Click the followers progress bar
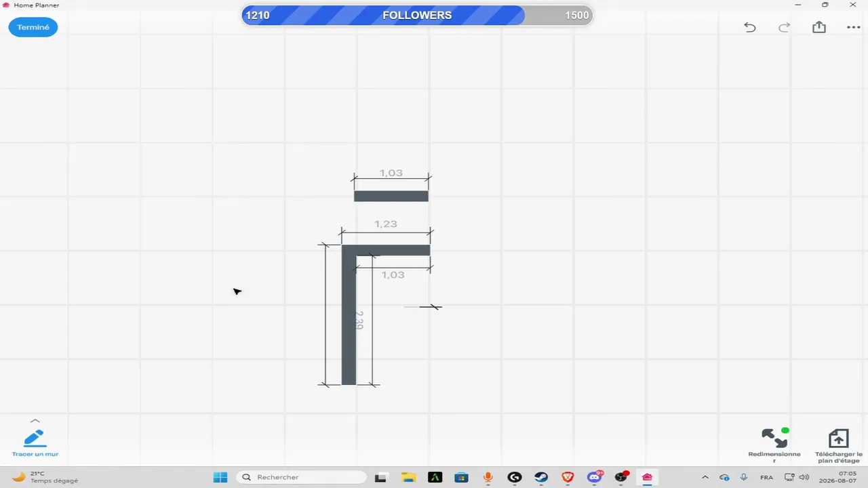The width and height of the screenshot is (868, 488). point(417,16)
